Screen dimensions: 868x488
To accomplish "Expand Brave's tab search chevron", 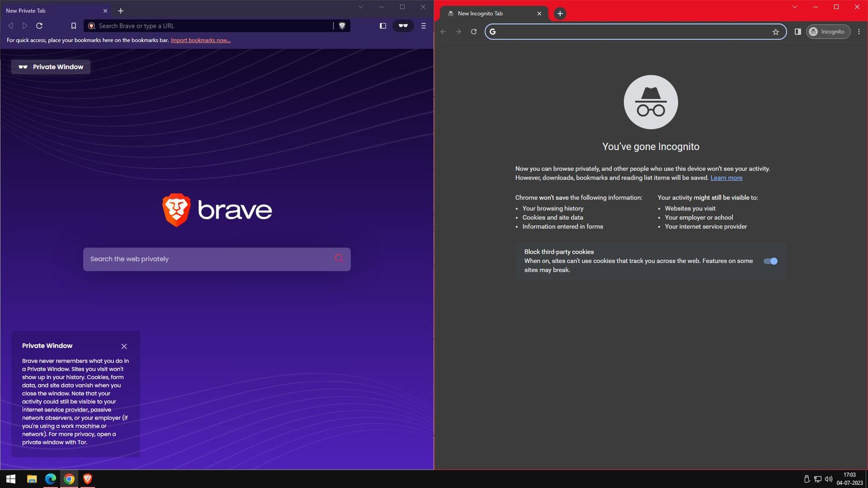I will (360, 7).
